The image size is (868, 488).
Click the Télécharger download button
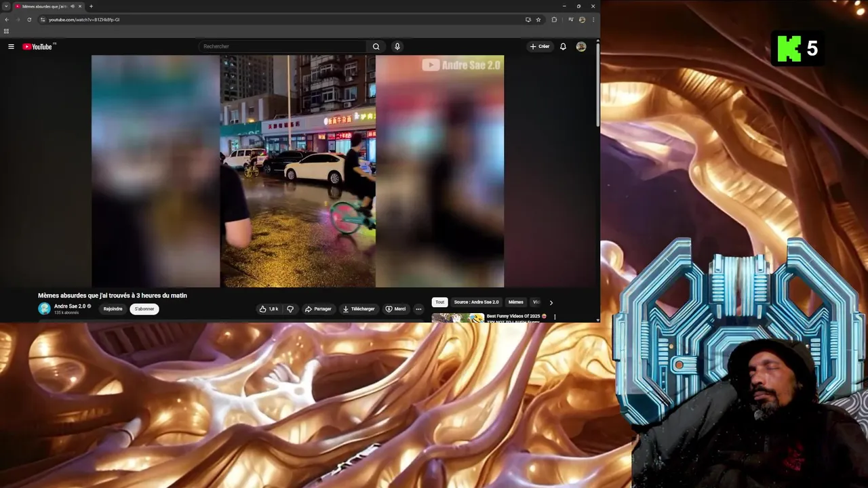(x=359, y=309)
